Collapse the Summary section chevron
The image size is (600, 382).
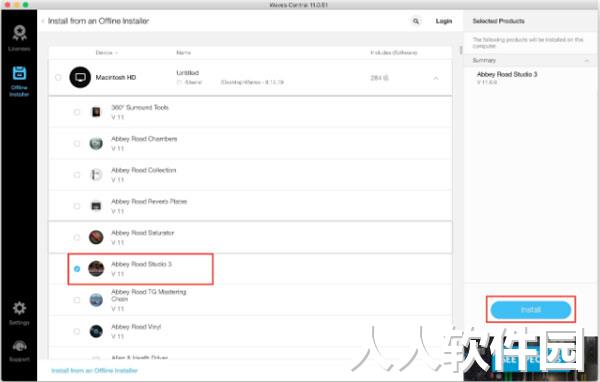coord(587,60)
